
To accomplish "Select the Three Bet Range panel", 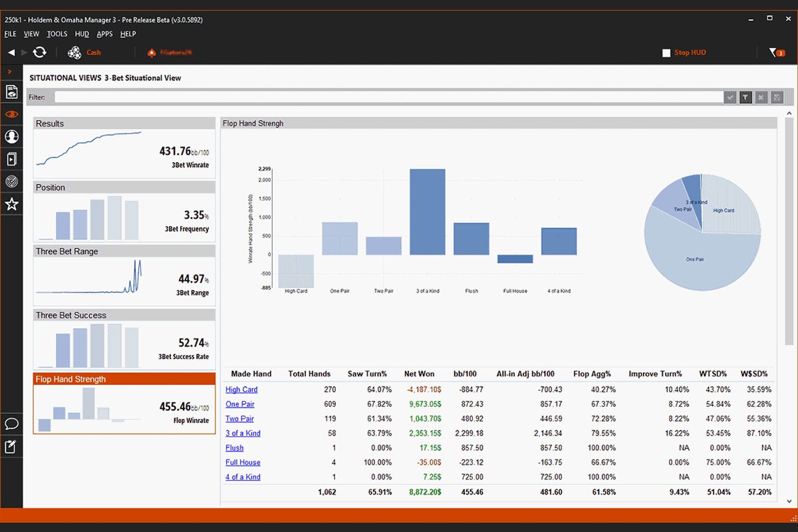I will coord(124,275).
